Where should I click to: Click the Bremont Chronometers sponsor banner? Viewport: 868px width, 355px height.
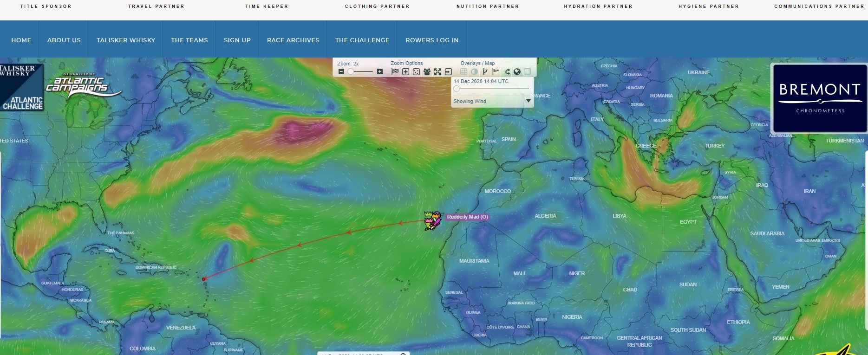click(820, 98)
